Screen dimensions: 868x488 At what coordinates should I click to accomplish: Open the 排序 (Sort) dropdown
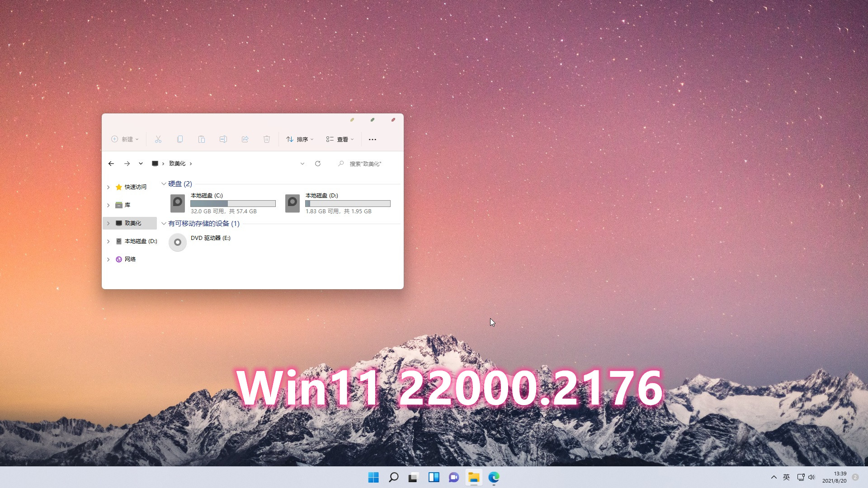[300, 139]
